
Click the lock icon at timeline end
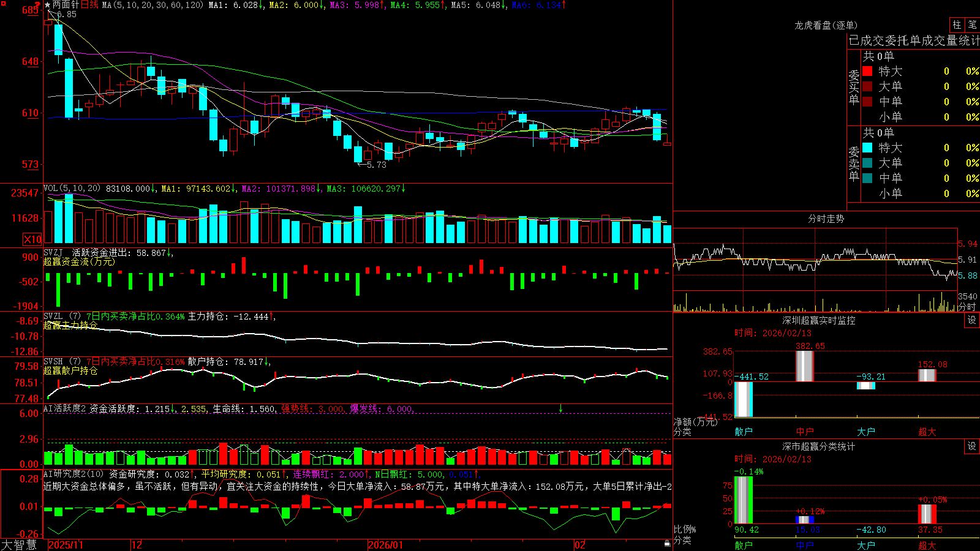click(668, 544)
